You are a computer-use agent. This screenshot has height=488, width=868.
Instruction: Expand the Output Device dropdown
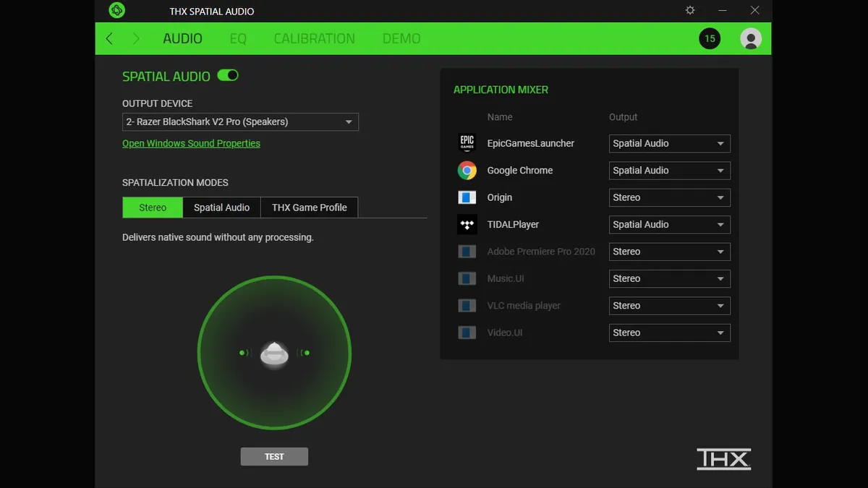(x=240, y=122)
